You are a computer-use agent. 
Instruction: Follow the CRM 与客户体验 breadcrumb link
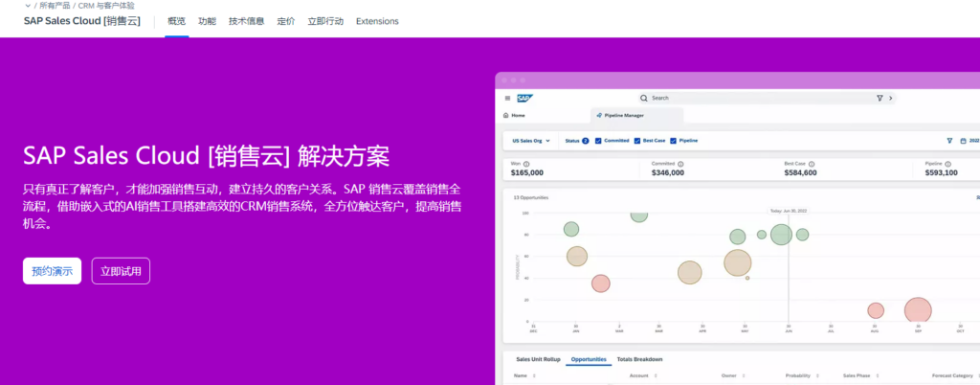pos(106,6)
